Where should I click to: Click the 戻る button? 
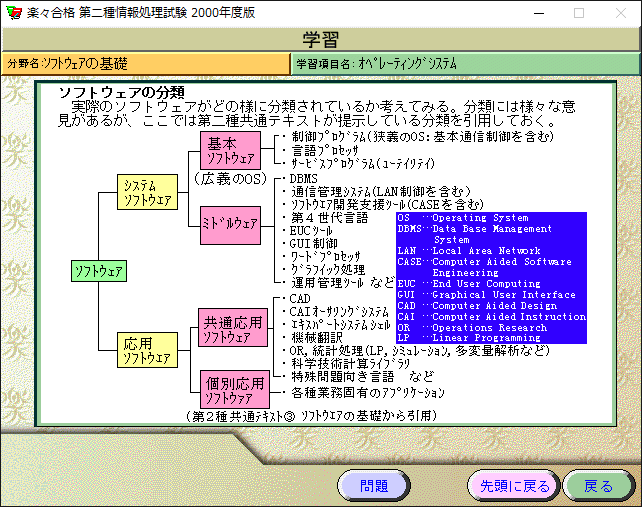[598, 486]
